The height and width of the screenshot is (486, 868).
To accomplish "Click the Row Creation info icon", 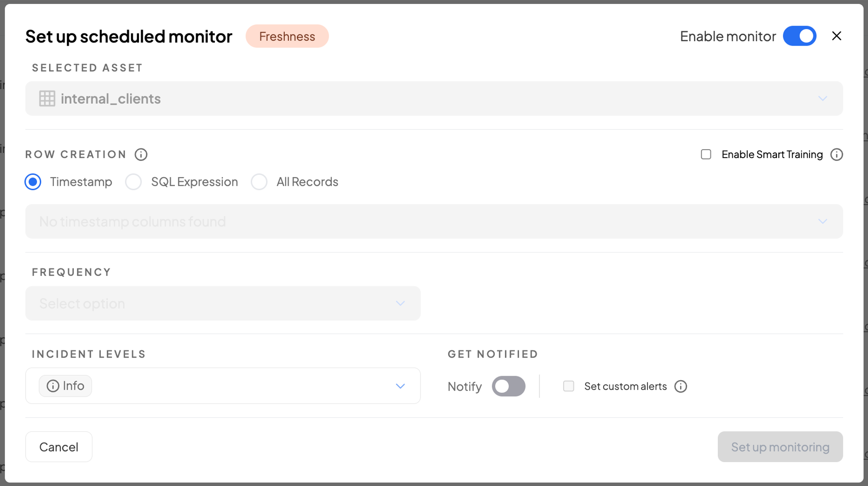I will point(141,154).
